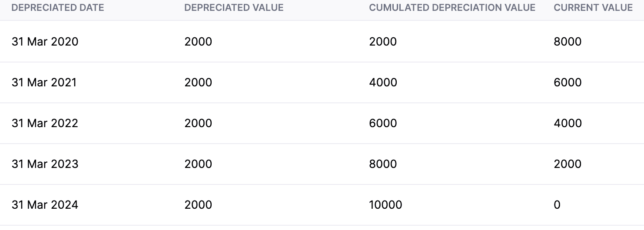Click cumulated value 2000 in 2020 row

pos(383,42)
